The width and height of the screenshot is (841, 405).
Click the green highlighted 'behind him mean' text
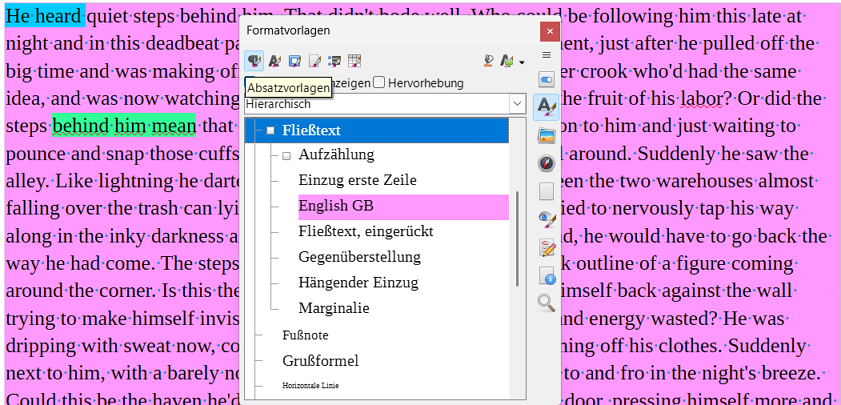click(124, 127)
